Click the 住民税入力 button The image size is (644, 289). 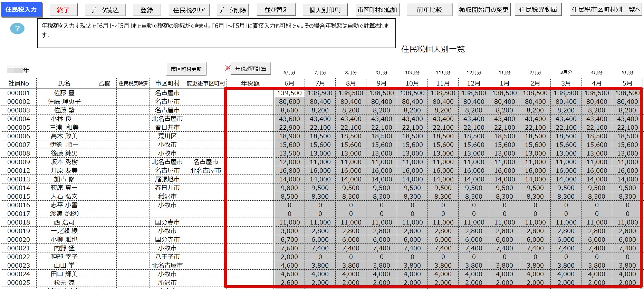coord(21,10)
